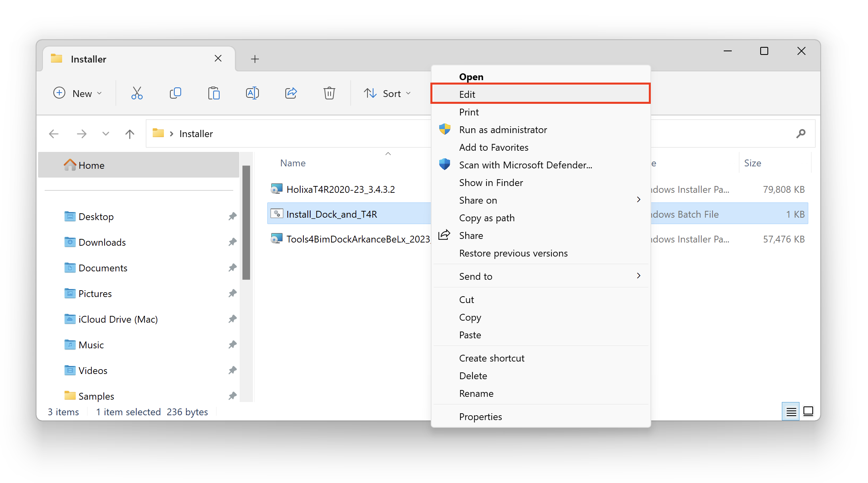Viewport: 868px width, 483px height.
Task: Unpin Desktop from quick access
Action: pos(232,216)
